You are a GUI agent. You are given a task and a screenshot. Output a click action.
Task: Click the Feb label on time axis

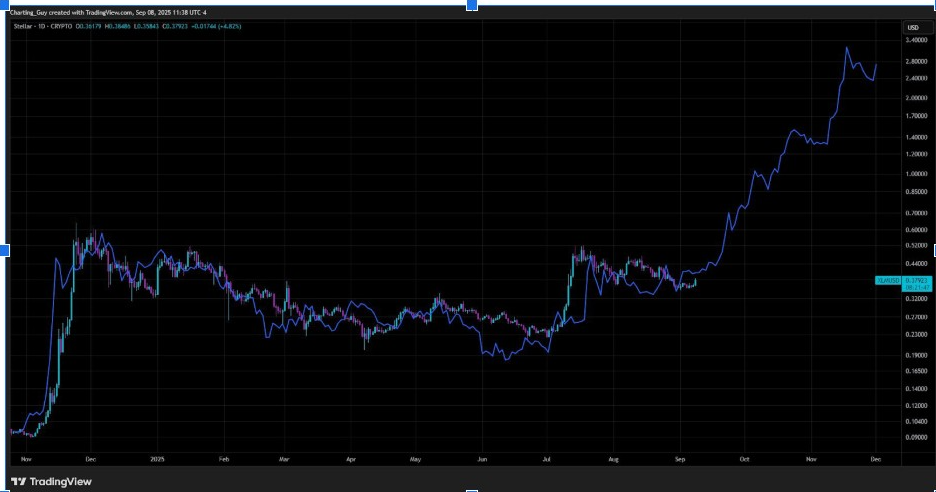(224, 460)
